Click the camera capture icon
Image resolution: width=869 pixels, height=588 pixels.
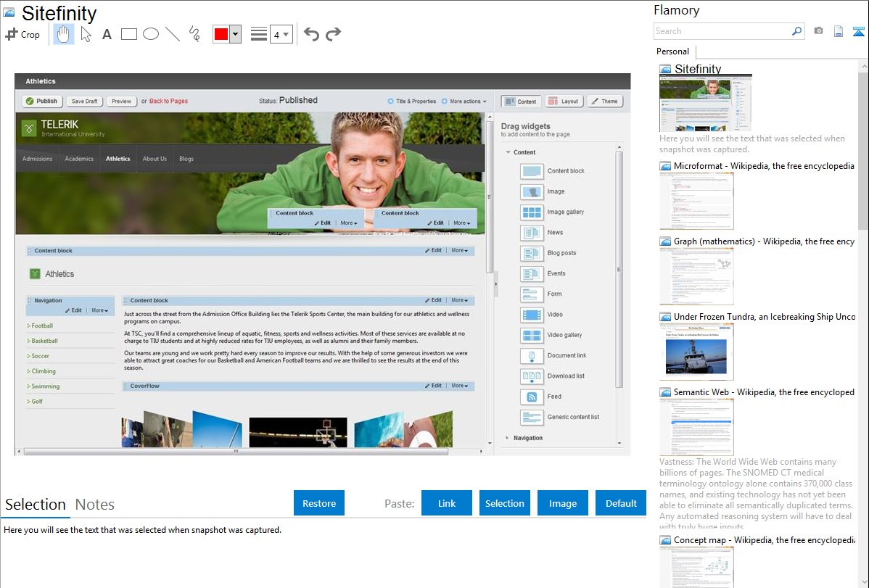(818, 31)
